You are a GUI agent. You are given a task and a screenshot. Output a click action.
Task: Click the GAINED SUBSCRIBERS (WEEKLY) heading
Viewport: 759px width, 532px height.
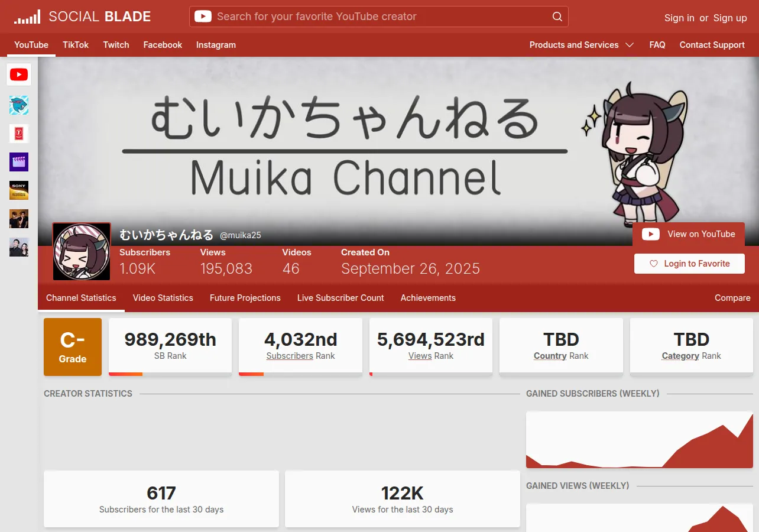pos(593,394)
